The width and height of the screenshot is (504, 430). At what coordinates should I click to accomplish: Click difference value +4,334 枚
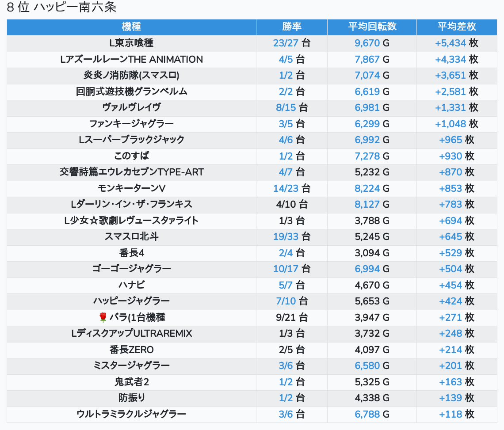(457, 60)
